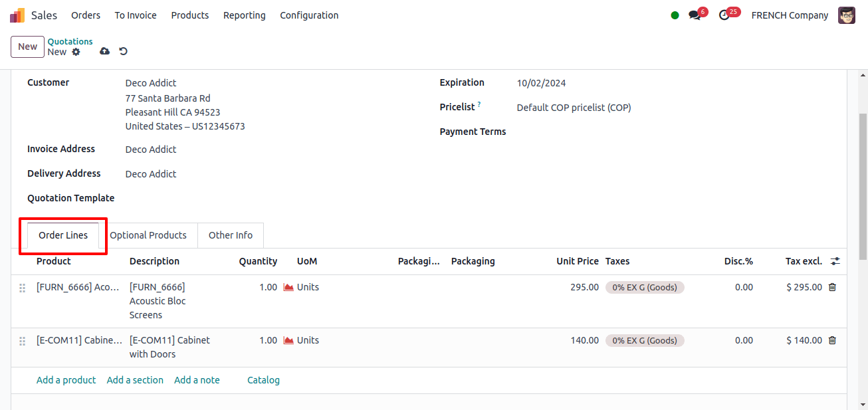Sort by the Quantity column header
Screen dimensions: 868x410
(x=258, y=261)
